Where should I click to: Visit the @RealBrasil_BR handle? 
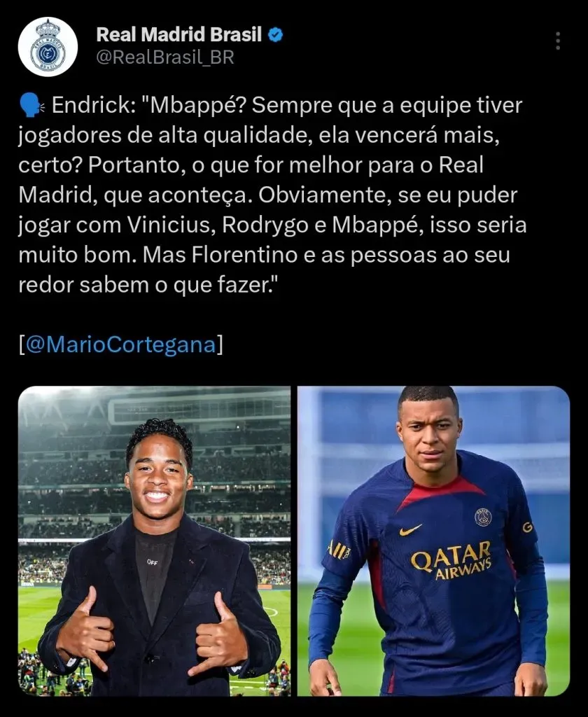165,57
